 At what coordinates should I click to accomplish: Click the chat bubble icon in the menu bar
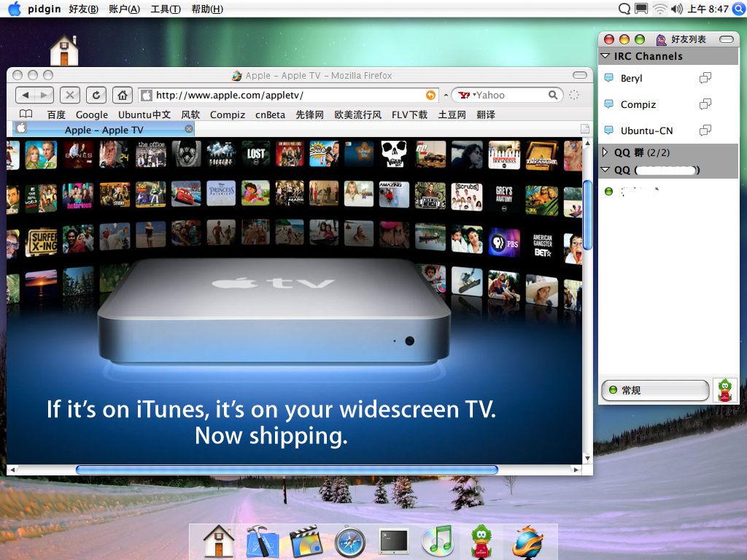coord(624,9)
